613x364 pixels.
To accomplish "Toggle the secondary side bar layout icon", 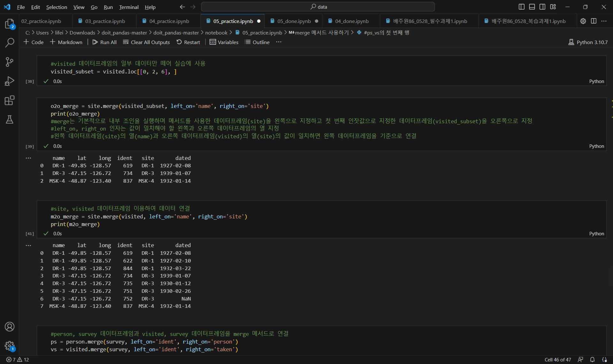I will (x=542, y=7).
